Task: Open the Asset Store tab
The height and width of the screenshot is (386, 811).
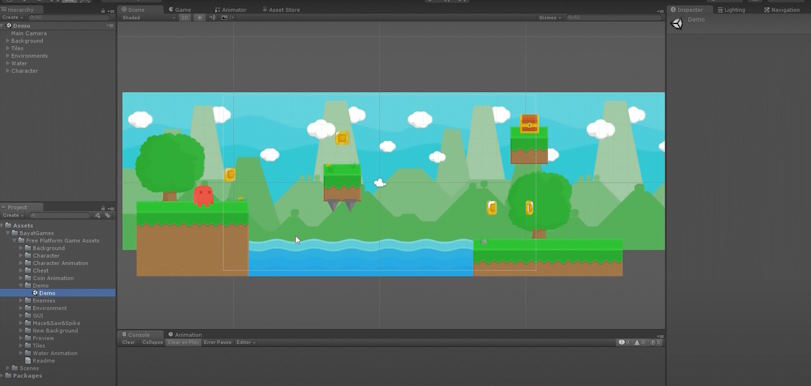Action: [x=281, y=10]
